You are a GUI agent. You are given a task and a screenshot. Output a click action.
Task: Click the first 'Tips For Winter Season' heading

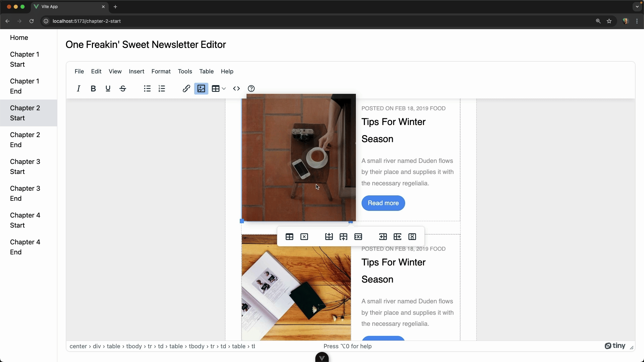click(393, 130)
